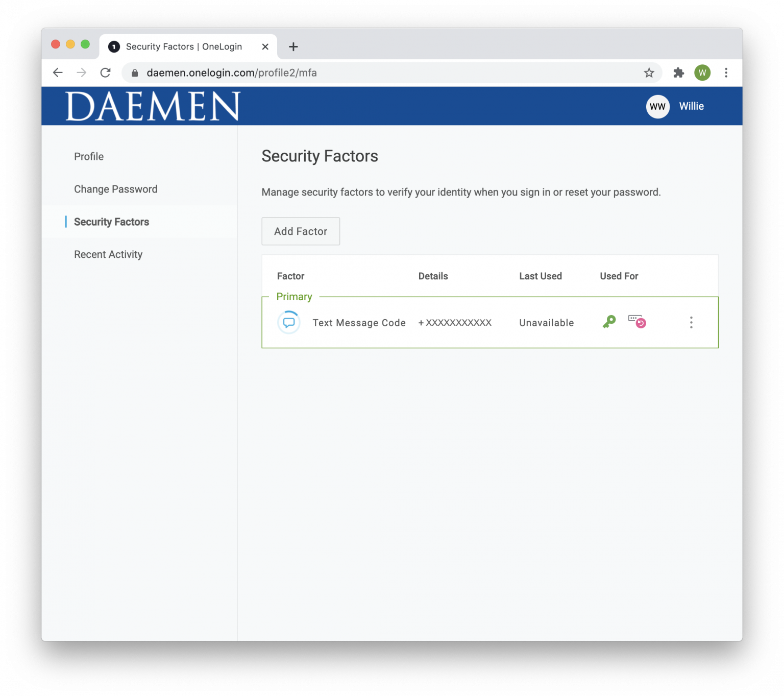Open the Profile sidebar item
The width and height of the screenshot is (784, 696).
(89, 157)
